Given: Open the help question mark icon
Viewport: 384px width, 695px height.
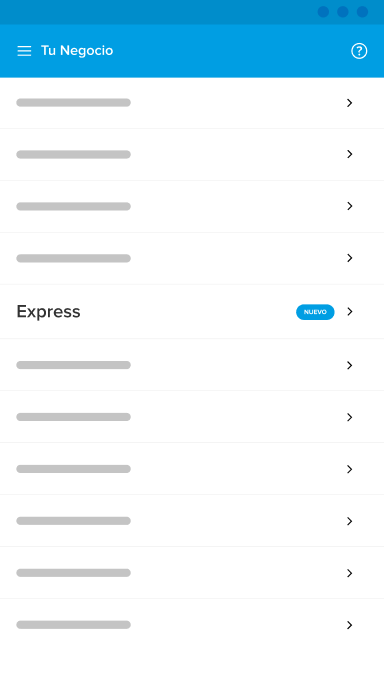Looking at the screenshot, I should pyautogui.click(x=359, y=51).
